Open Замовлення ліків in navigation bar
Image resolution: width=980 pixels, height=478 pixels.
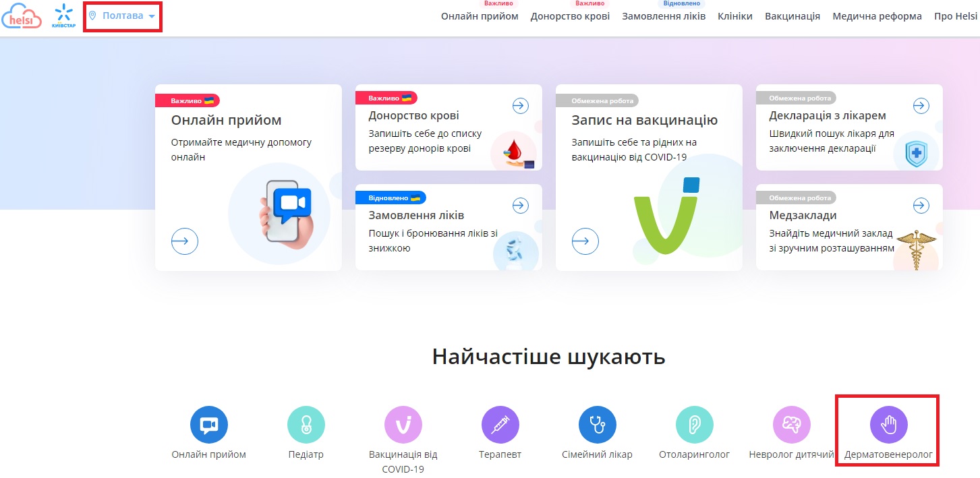click(x=664, y=16)
